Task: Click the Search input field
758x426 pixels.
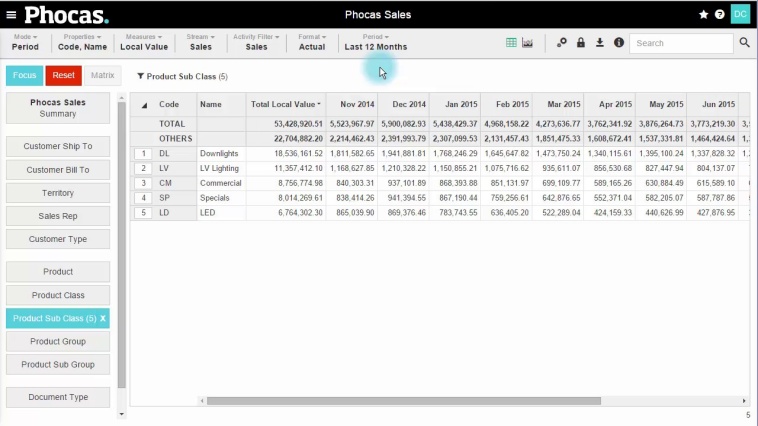Action: coord(681,43)
